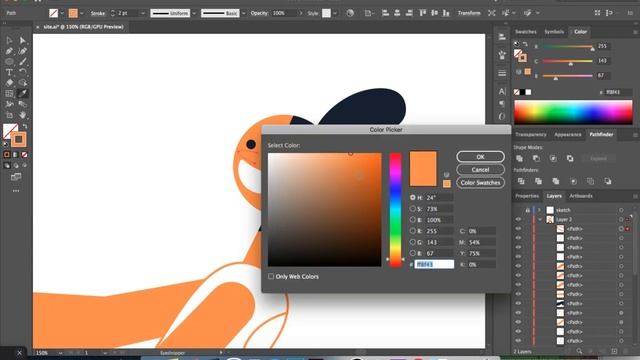Click Transform in control bar

[469, 13]
